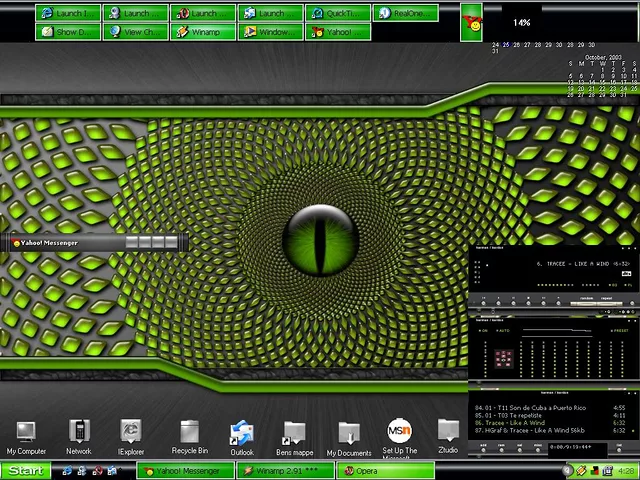Toggle the equalizer ON switch
Image resolution: width=640 pixels, height=480 pixels.
[x=483, y=330]
